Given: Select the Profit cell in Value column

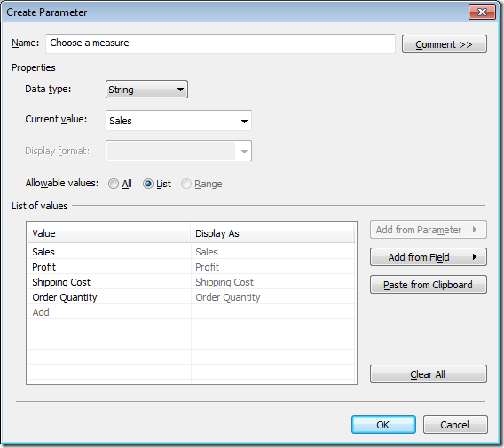Looking at the screenshot, I should click(109, 267).
